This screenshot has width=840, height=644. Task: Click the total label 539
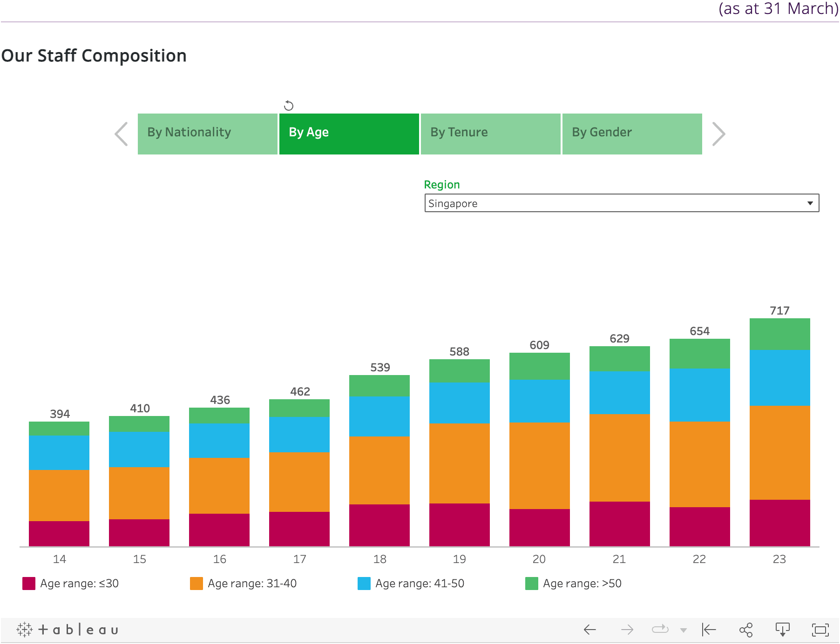(x=380, y=368)
